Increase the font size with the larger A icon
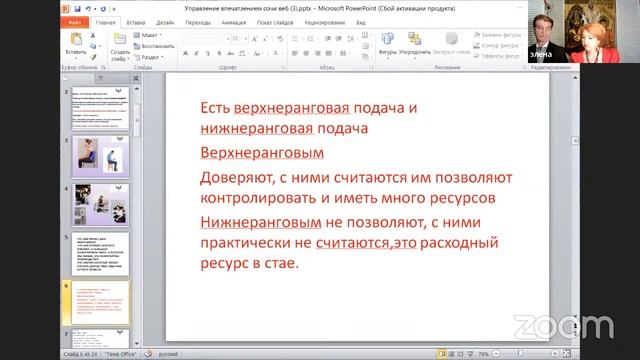 [254, 39]
